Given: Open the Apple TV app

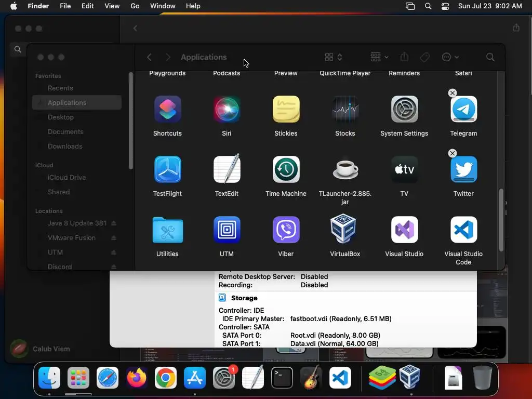Looking at the screenshot, I should 404,169.
